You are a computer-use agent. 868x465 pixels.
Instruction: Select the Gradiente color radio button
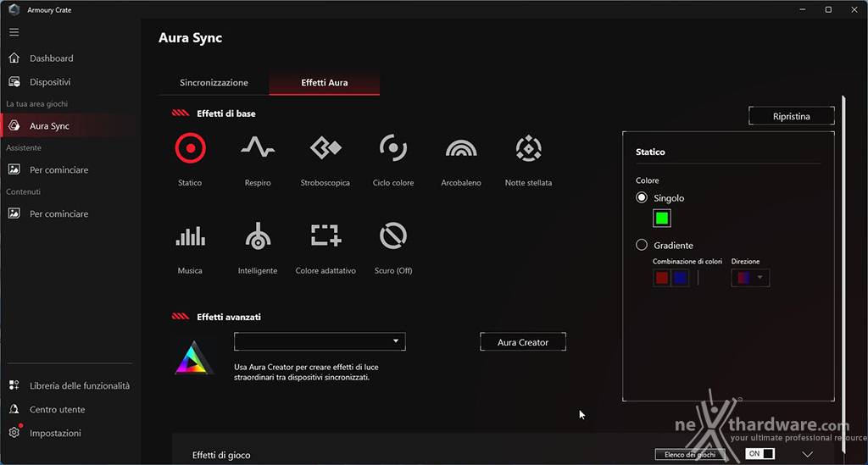coord(642,245)
